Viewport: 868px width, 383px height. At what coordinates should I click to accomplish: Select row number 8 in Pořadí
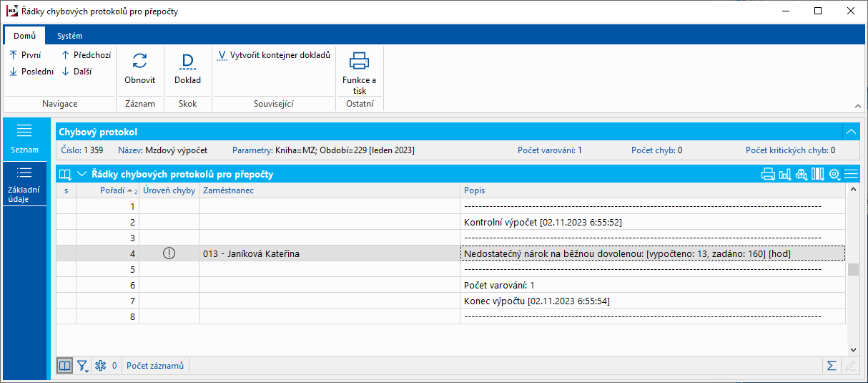click(x=108, y=316)
